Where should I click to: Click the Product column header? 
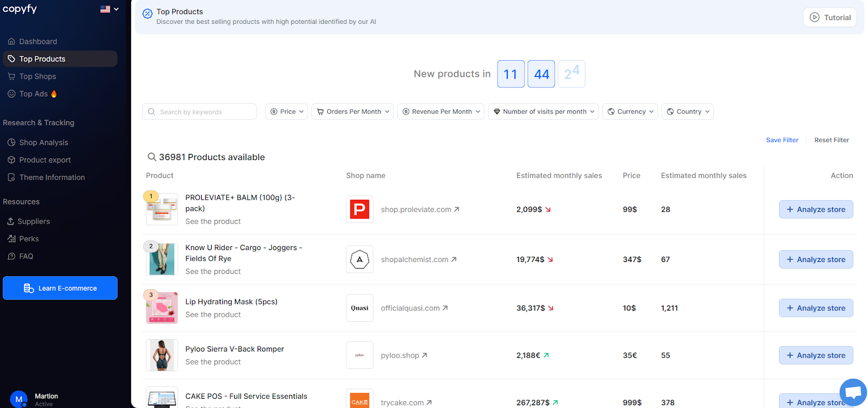[x=159, y=175]
